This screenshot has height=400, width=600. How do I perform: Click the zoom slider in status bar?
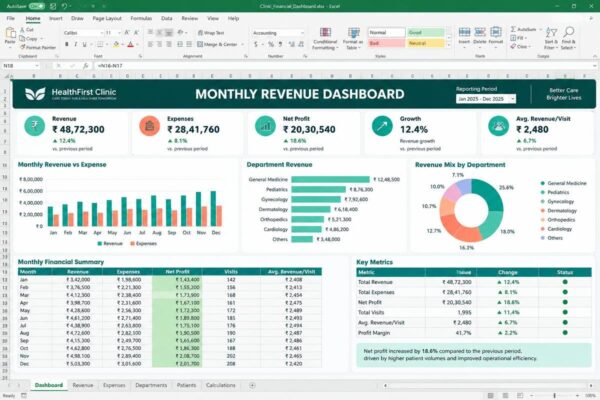tap(554, 395)
